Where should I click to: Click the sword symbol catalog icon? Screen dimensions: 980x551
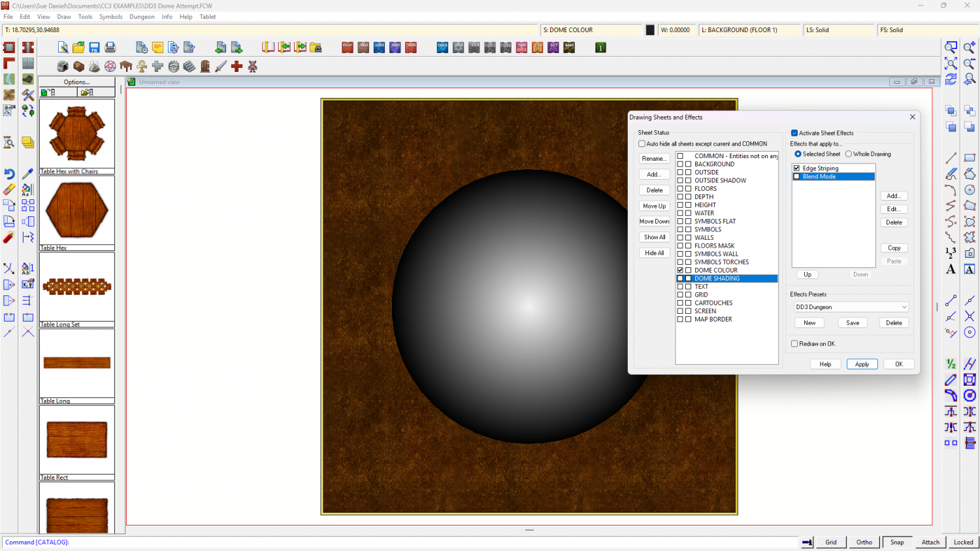(221, 66)
